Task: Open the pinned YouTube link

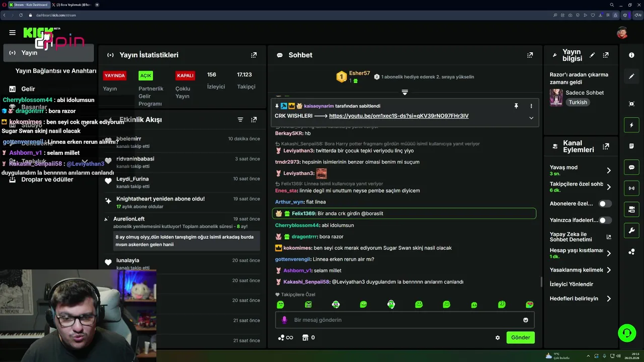Action: coord(398,116)
